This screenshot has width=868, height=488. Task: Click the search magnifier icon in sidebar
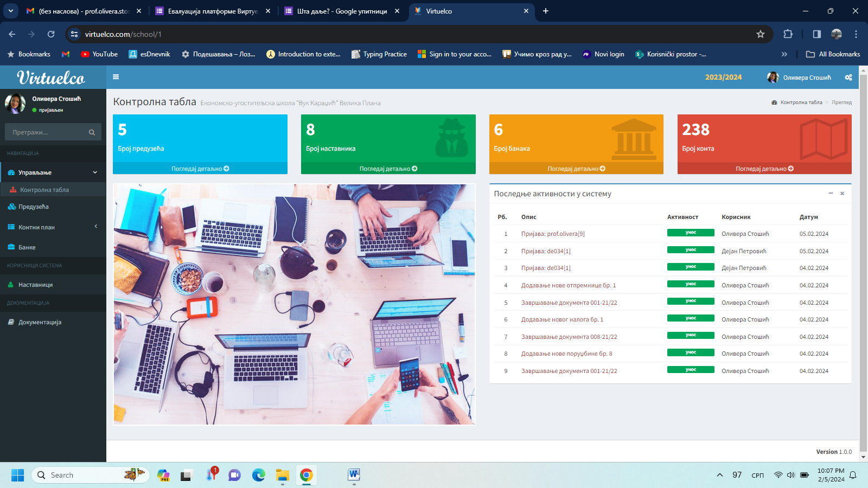[x=92, y=132]
